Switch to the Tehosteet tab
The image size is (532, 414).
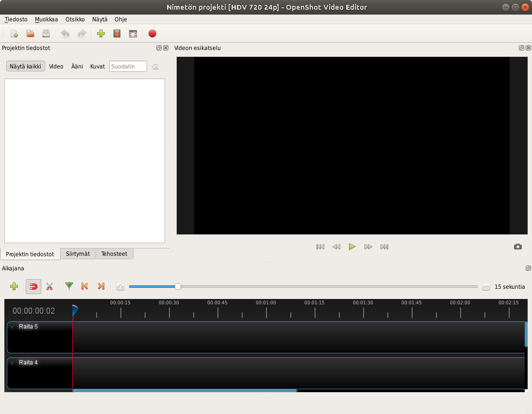pos(114,254)
